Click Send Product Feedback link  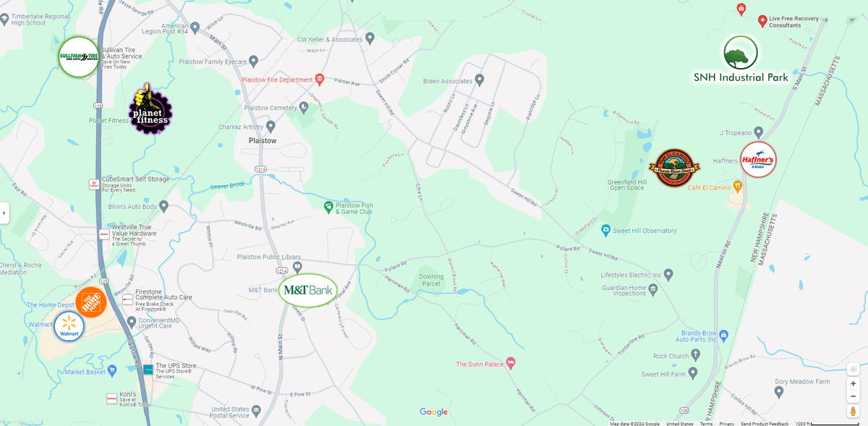coord(765,424)
